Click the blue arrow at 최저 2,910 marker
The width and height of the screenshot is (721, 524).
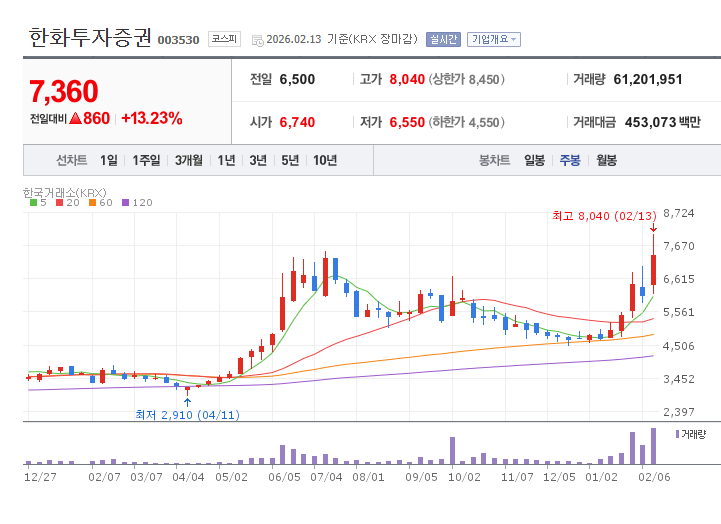click(x=187, y=402)
